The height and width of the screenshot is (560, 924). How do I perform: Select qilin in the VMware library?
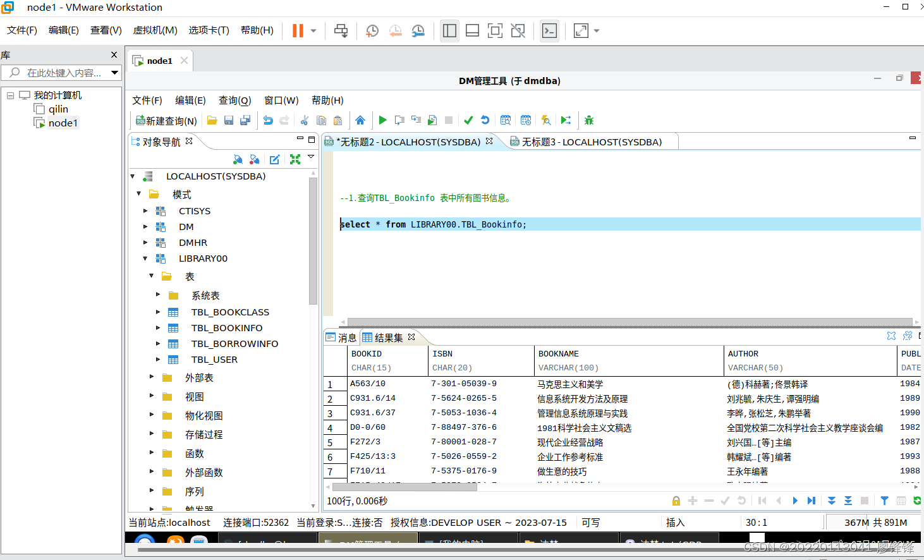click(58, 109)
